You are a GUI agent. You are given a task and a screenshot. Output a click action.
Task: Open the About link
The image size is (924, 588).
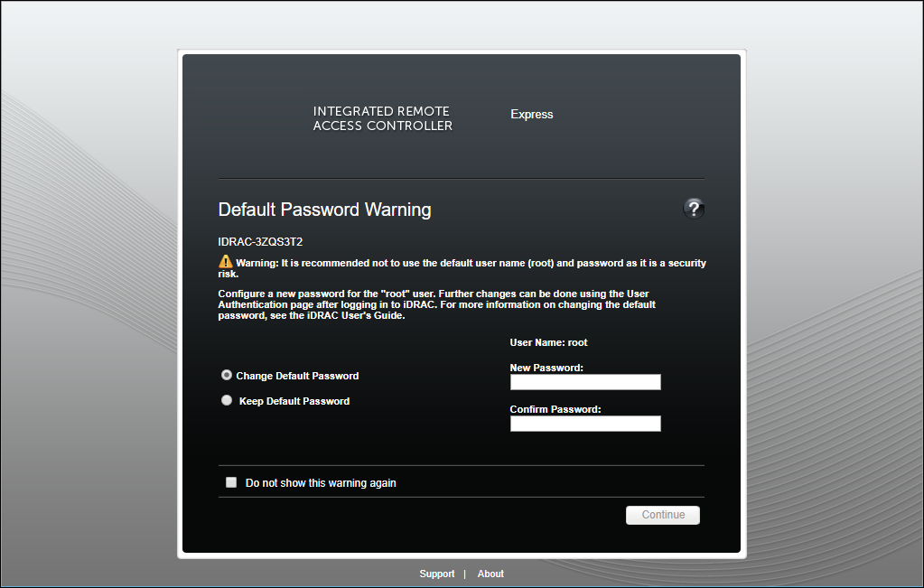pyautogui.click(x=490, y=574)
